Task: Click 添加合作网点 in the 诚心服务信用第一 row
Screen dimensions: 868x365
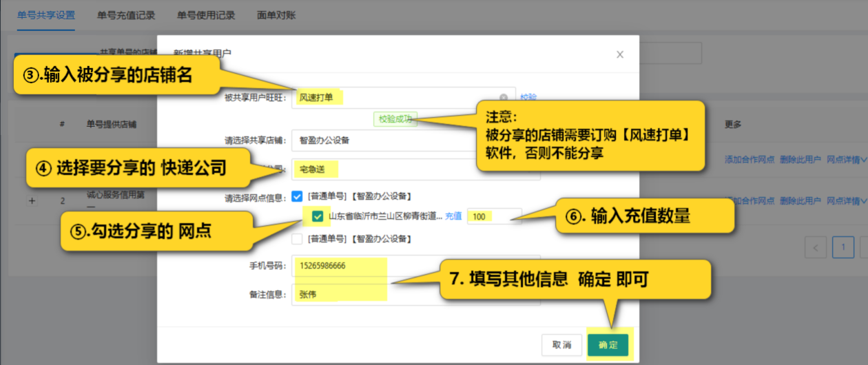Action: (750, 200)
